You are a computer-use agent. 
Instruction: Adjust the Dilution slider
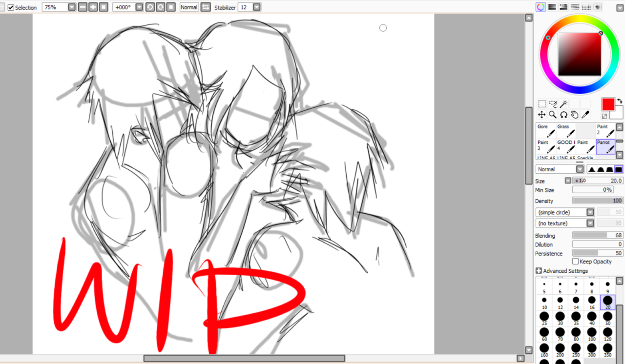598,244
